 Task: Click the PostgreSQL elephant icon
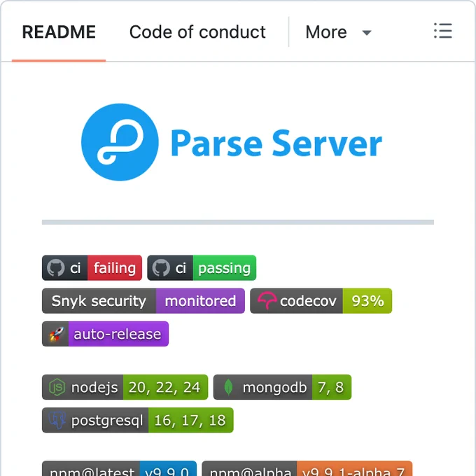57,420
